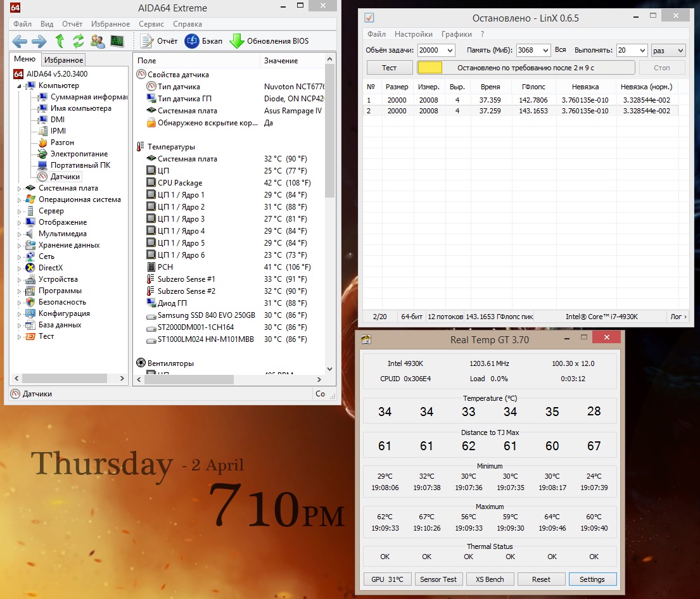
Task: Click the tree pane horizontal scrollbar
Action: pos(64,379)
